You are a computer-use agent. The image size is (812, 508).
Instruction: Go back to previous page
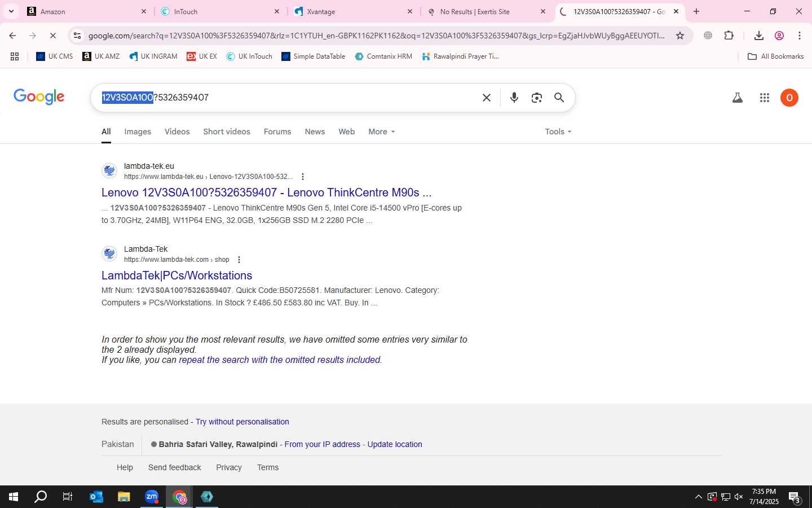tap(12, 36)
